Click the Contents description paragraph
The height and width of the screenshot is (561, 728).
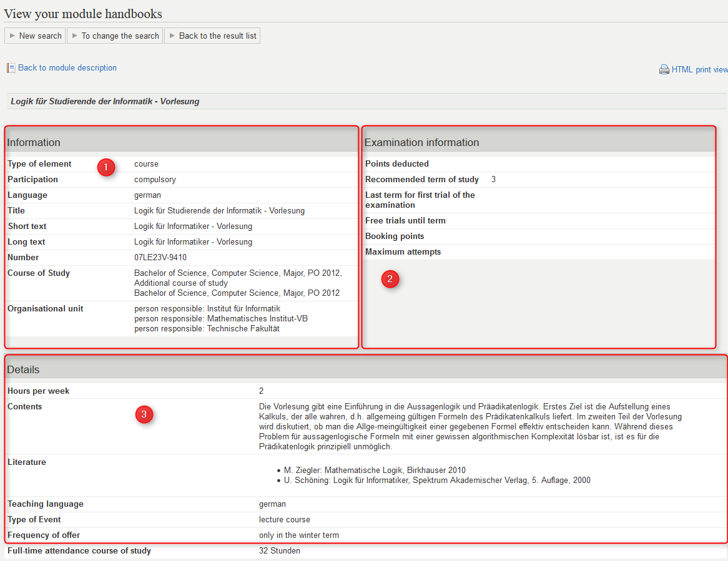pyautogui.click(x=470, y=426)
